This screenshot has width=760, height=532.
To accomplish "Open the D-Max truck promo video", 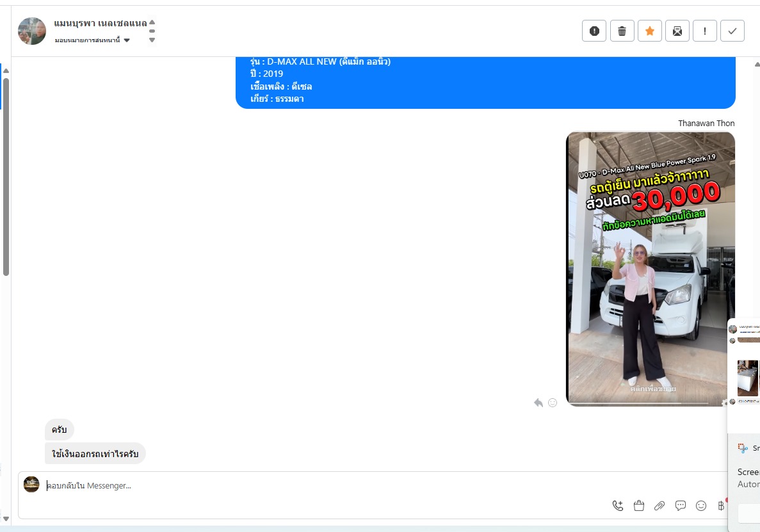I will pos(651,269).
